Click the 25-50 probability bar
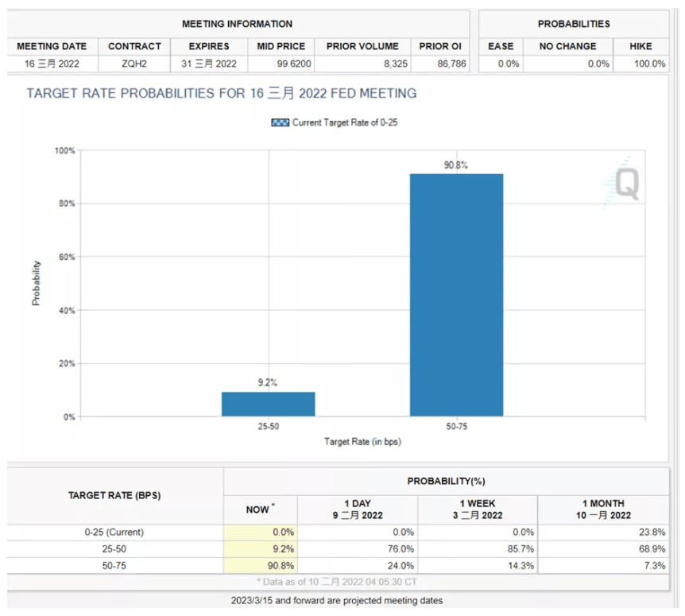Screen dimensions: 685x616 (268, 404)
